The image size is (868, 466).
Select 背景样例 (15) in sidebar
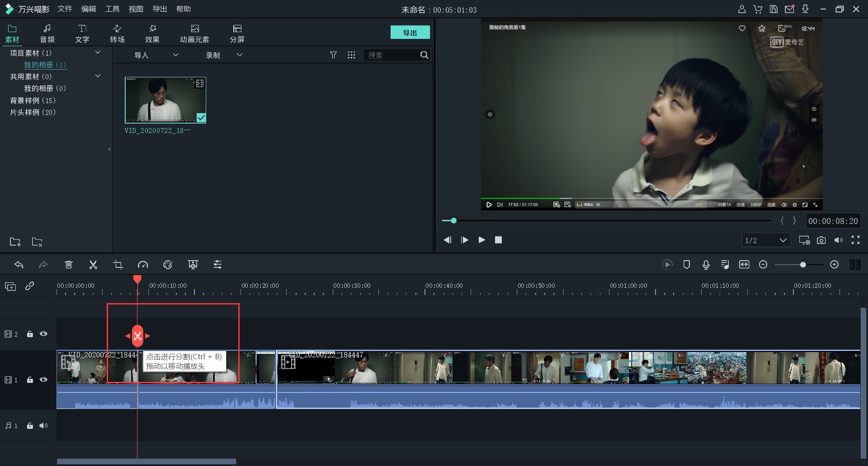(x=33, y=100)
